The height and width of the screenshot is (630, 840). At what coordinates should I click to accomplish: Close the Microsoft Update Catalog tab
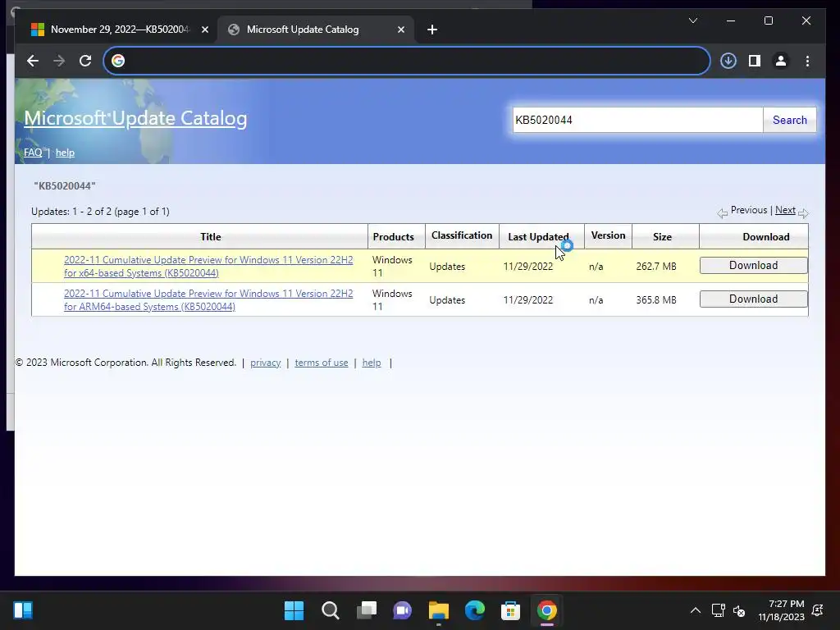click(x=400, y=30)
